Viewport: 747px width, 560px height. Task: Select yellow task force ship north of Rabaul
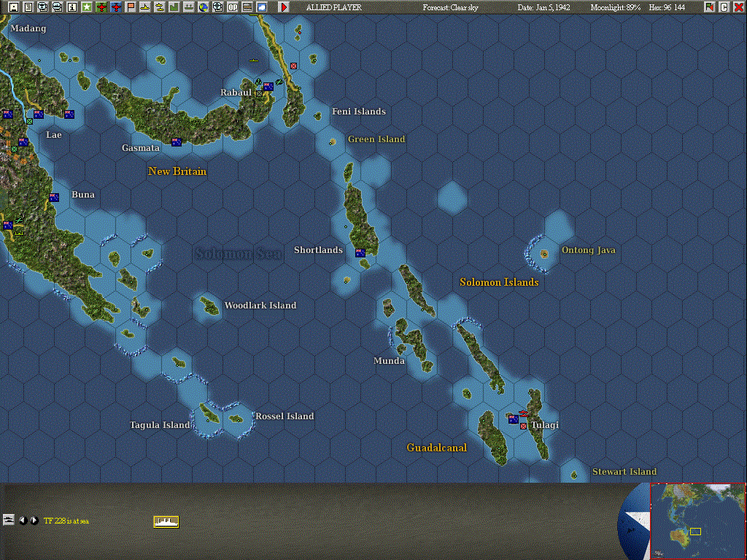click(254, 61)
